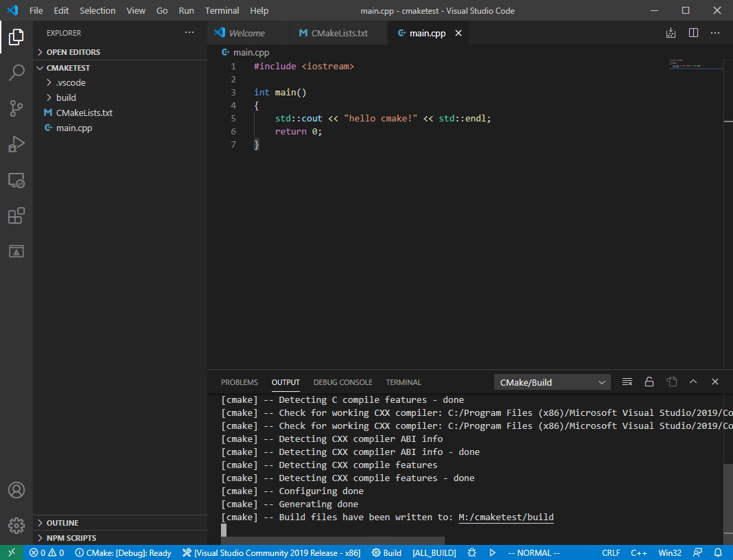733x560 pixels.
Task: Switch to the Debug Console panel tab
Action: (342, 382)
